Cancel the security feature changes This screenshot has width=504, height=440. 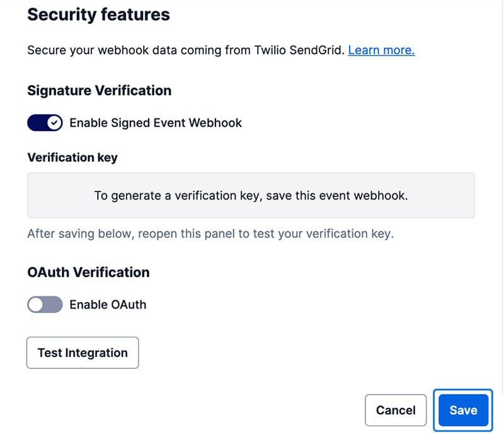click(396, 410)
